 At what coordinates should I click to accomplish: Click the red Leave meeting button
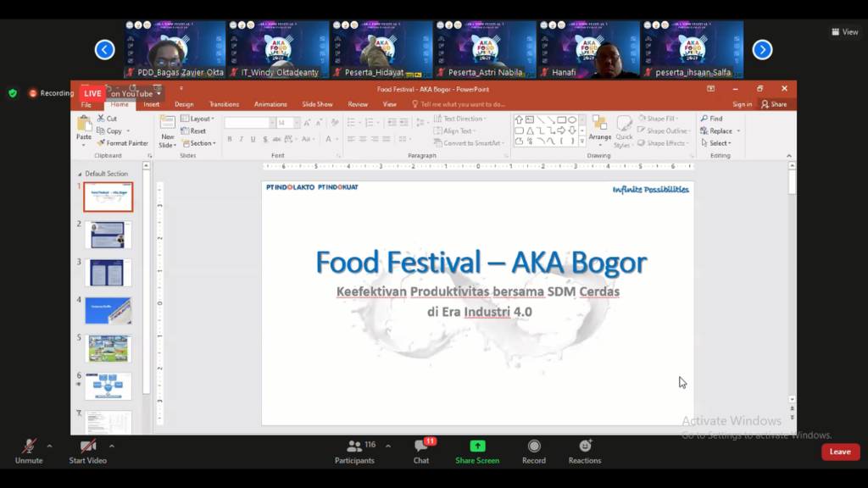(840, 452)
